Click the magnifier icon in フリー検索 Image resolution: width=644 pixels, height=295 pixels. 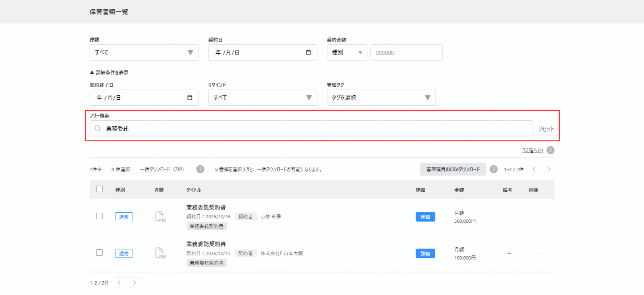(98, 128)
